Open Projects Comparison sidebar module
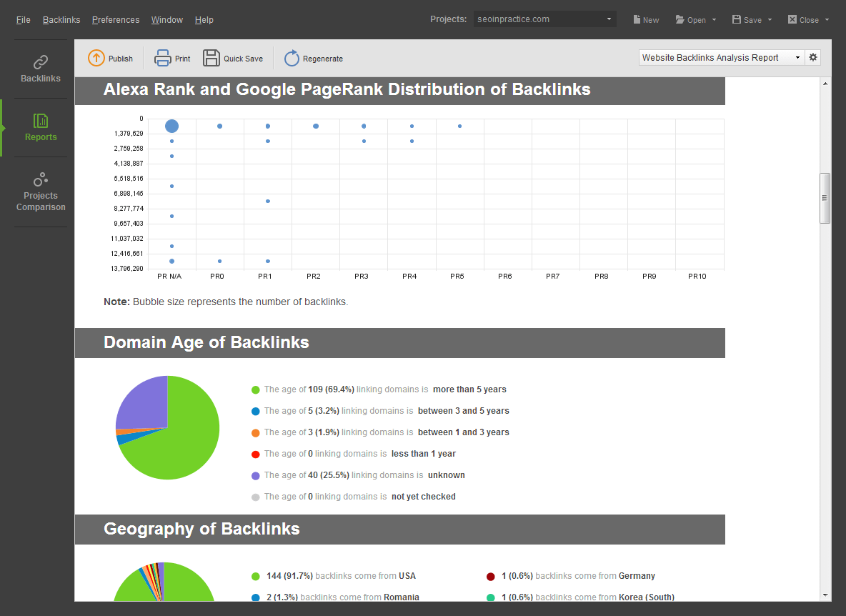 point(41,192)
